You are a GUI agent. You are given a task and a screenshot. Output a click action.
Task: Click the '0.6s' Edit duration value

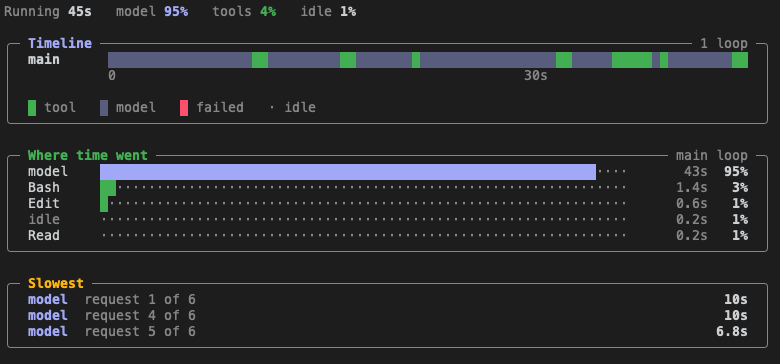(692, 204)
